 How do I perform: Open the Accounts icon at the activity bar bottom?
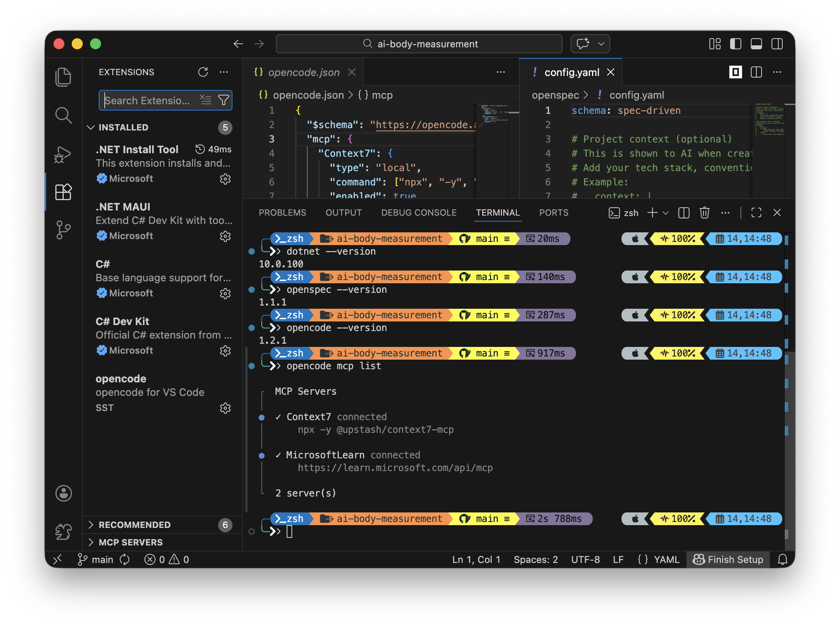(63, 493)
